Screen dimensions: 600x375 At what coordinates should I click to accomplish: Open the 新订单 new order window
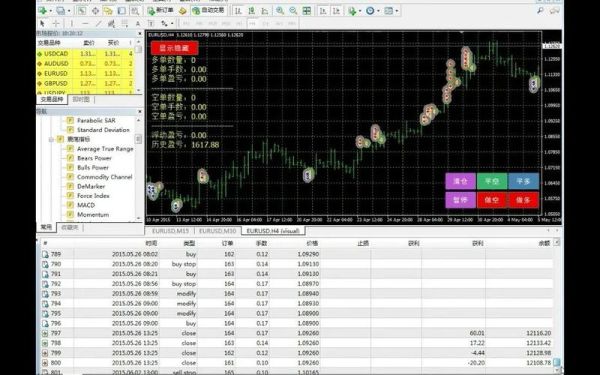click(x=161, y=11)
